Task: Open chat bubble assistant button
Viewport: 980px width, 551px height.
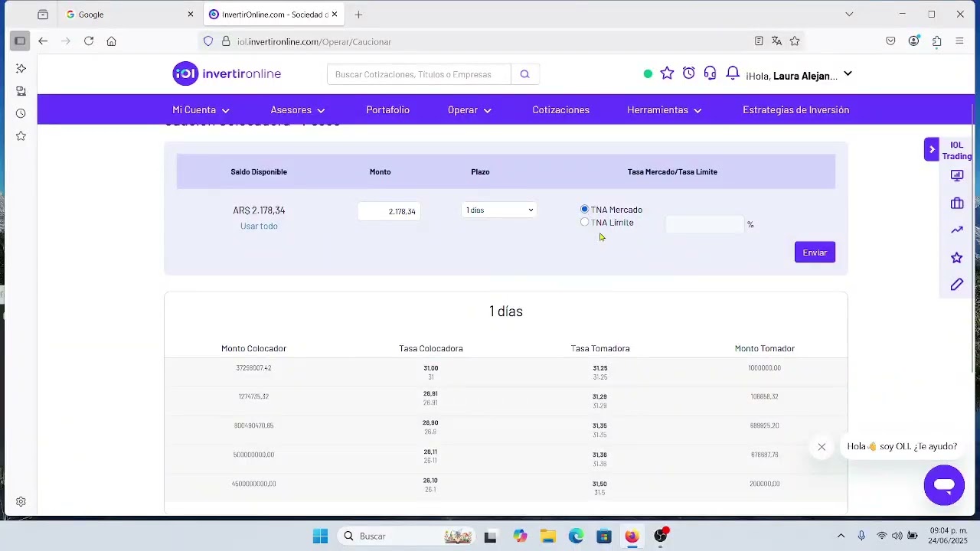Action: pos(944,485)
